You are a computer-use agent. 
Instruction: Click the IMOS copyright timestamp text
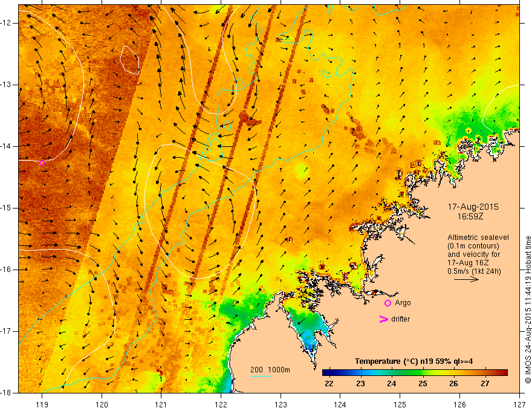(x=528, y=310)
